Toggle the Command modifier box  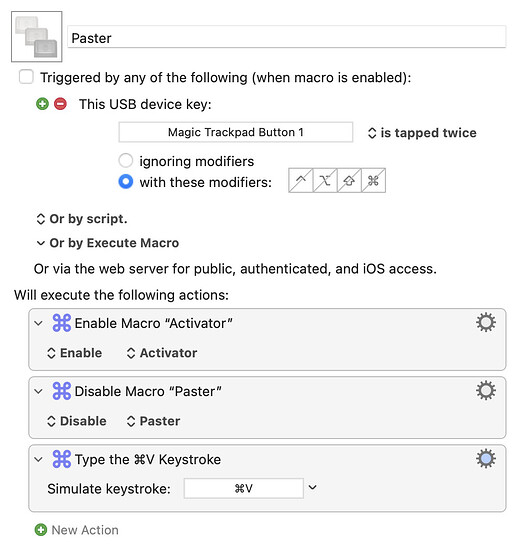(373, 180)
